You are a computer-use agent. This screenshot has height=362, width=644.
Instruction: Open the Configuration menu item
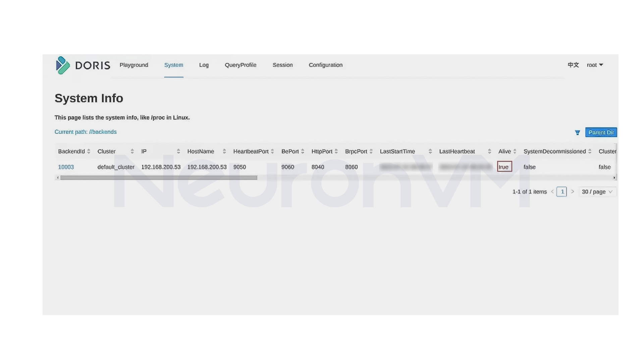pyautogui.click(x=325, y=65)
